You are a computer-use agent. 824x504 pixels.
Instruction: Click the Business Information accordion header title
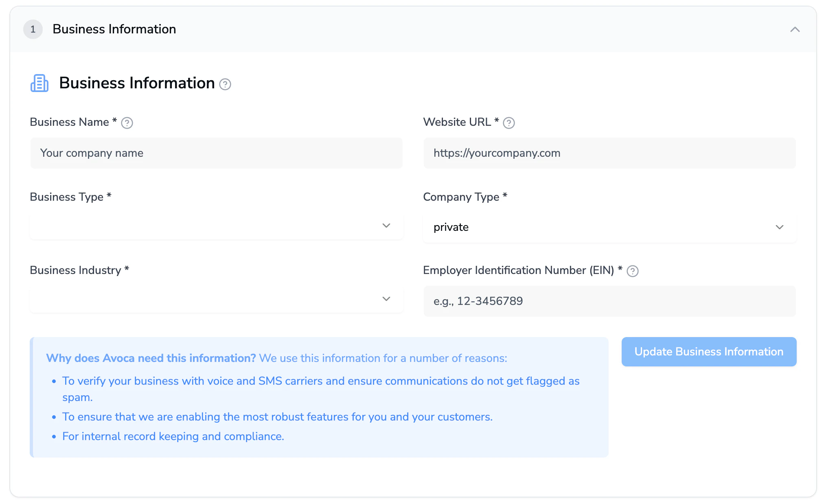(114, 29)
